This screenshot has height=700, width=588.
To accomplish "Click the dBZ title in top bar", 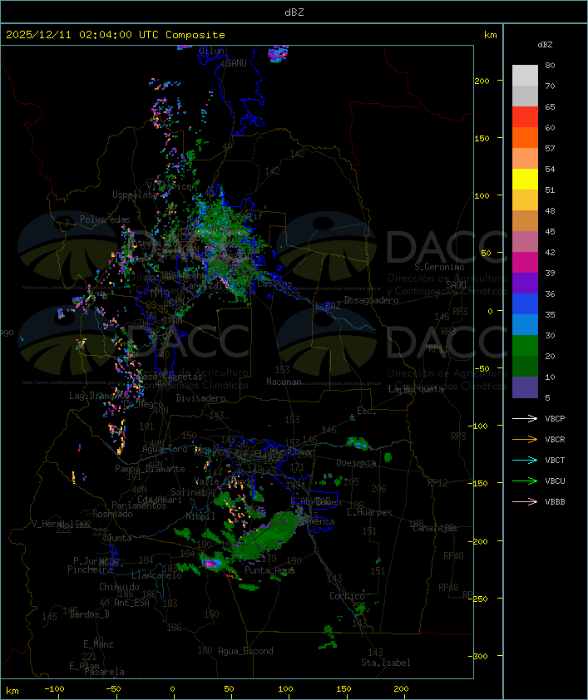I will click(x=294, y=12).
